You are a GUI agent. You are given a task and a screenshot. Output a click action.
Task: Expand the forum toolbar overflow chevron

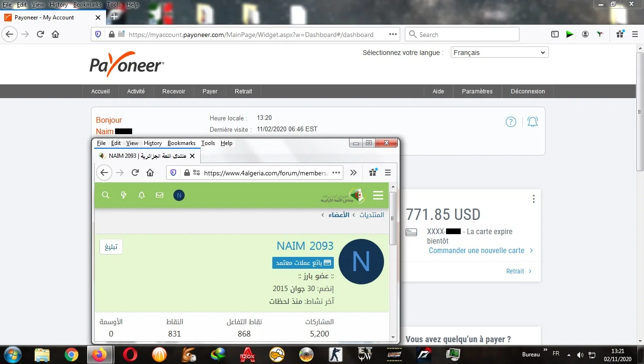(353, 173)
